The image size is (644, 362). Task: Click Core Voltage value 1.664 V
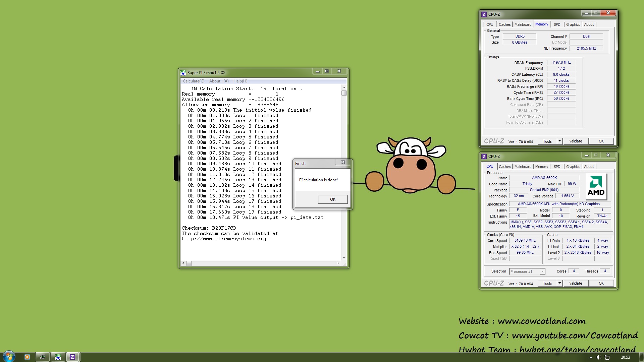point(568,196)
